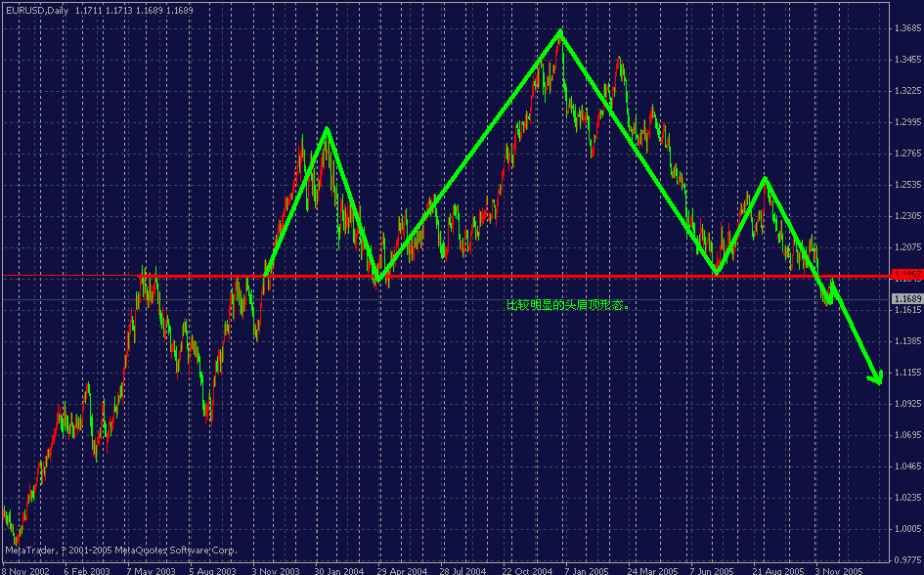The image size is (924, 575).
Task: Select the 1.2305 price scale label
Action: point(907,215)
